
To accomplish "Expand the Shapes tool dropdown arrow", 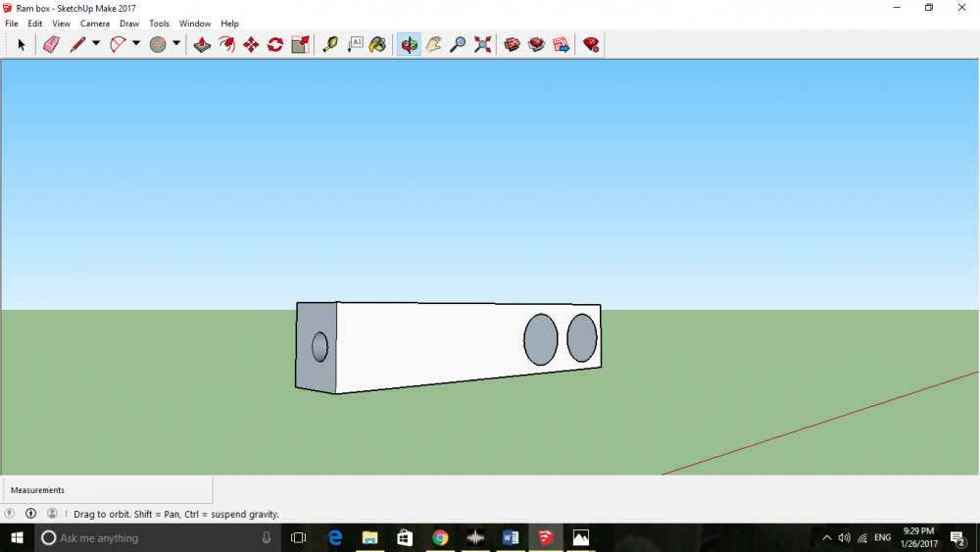I will click(176, 44).
